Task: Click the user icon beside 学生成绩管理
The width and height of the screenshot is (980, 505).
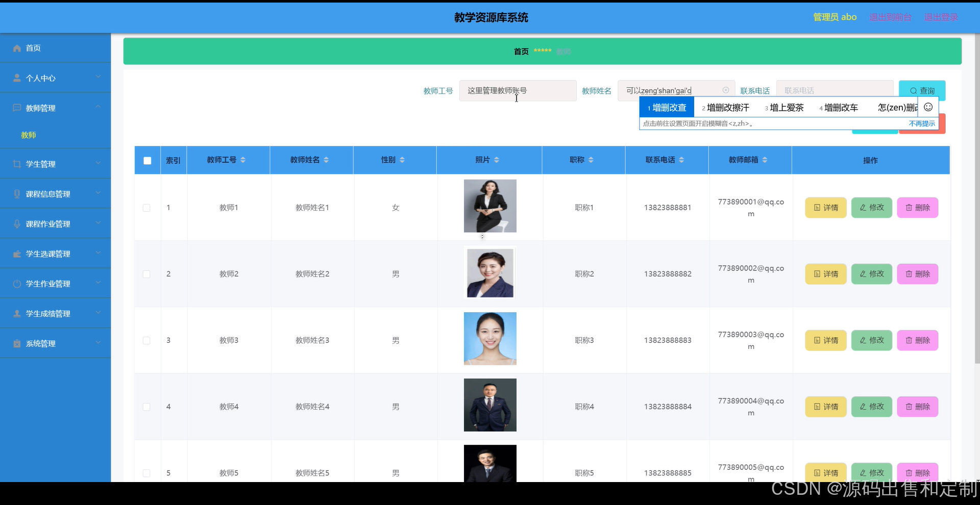Action: [x=17, y=314]
